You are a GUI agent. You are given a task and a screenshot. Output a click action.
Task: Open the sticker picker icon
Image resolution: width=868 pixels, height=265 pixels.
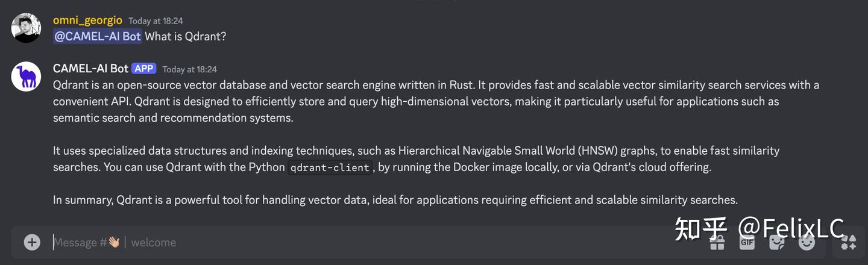[777, 242]
